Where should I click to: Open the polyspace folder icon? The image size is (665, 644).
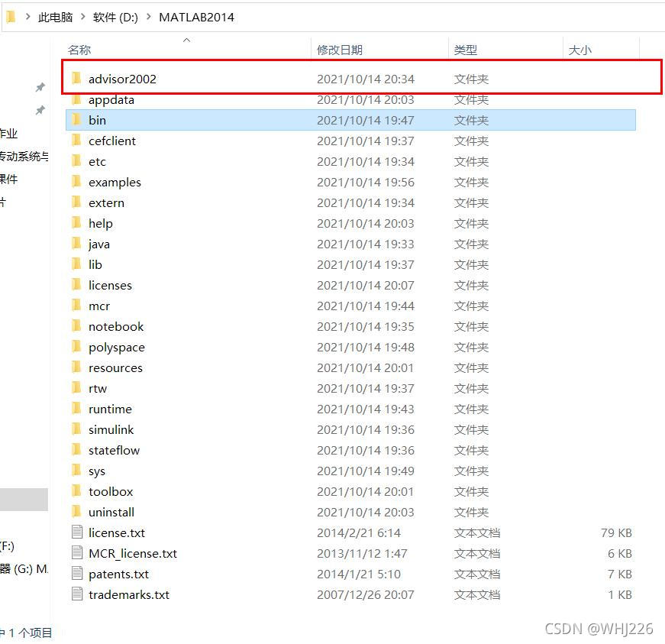[x=77, y=347]
